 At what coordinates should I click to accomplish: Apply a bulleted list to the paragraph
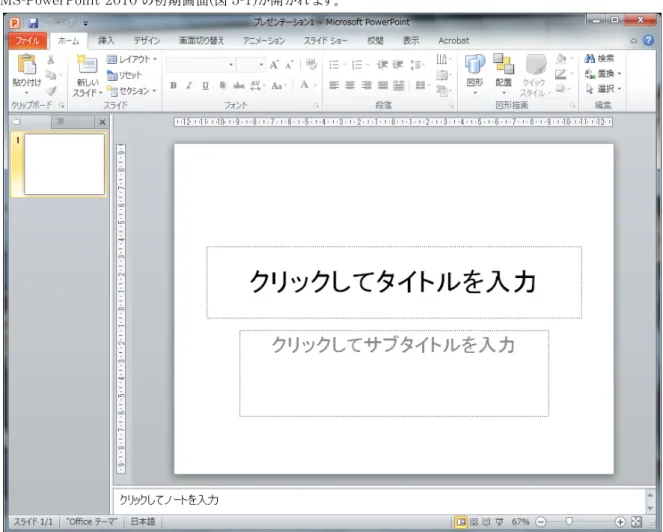click(x=334, y=65)
